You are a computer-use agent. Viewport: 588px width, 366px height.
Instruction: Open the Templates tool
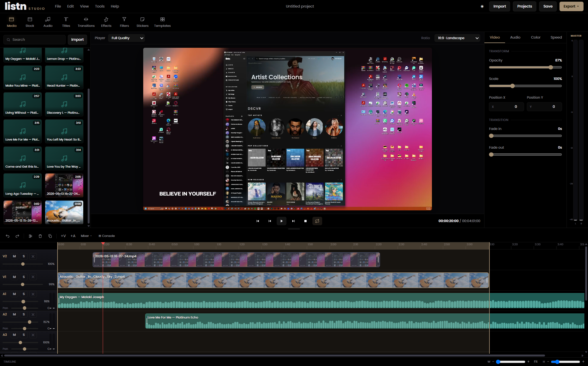coord(162,22)
